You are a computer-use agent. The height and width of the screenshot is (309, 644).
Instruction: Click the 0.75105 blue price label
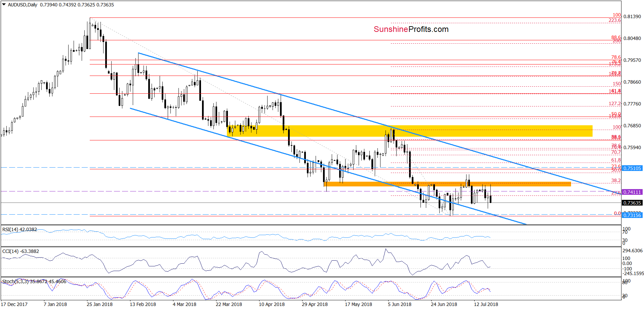pyautogui.click(x=632, y=168)
